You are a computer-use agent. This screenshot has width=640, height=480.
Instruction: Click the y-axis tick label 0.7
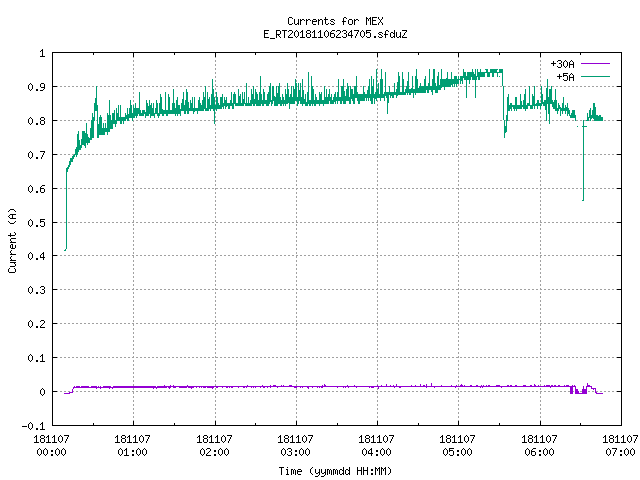tap(36, 155)
